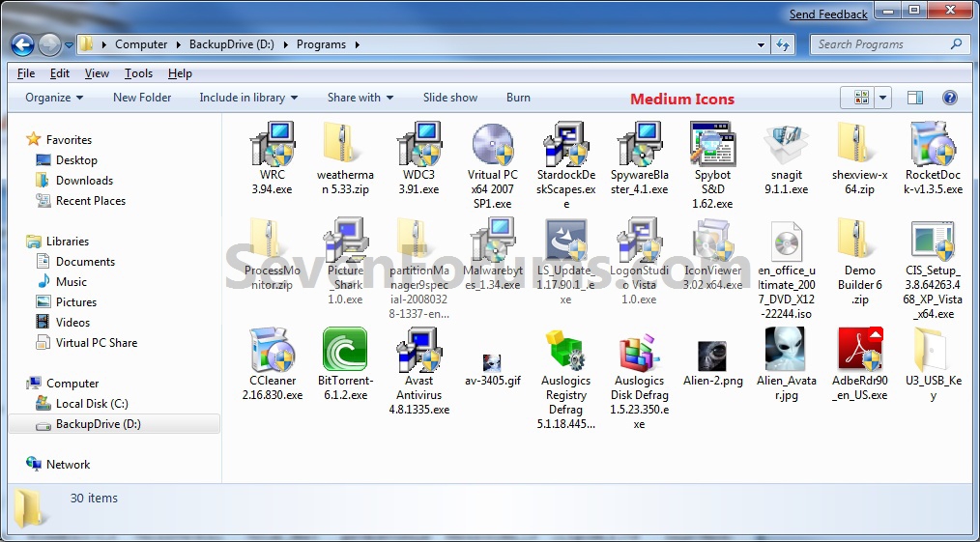Open the View menu
Image resolution: width=980 pixels, height=542 pixels.
pyautogui.click(x=97, y=73)
